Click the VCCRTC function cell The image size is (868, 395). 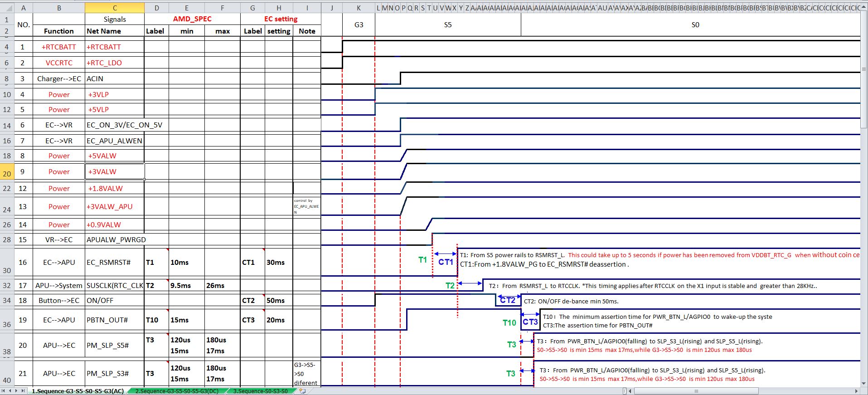click(x=59, y=63)
